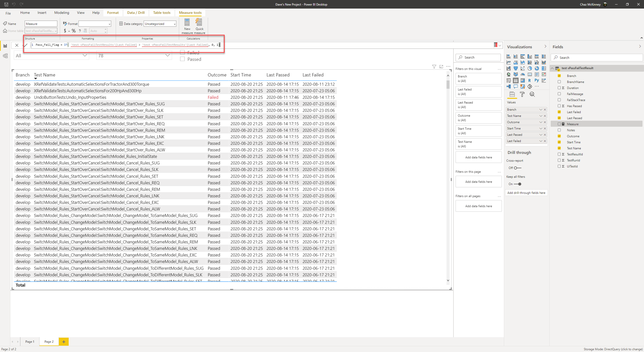Check the Notes field checkbox
The width and height of the screenshot is (644, 352).
point(559,130)
